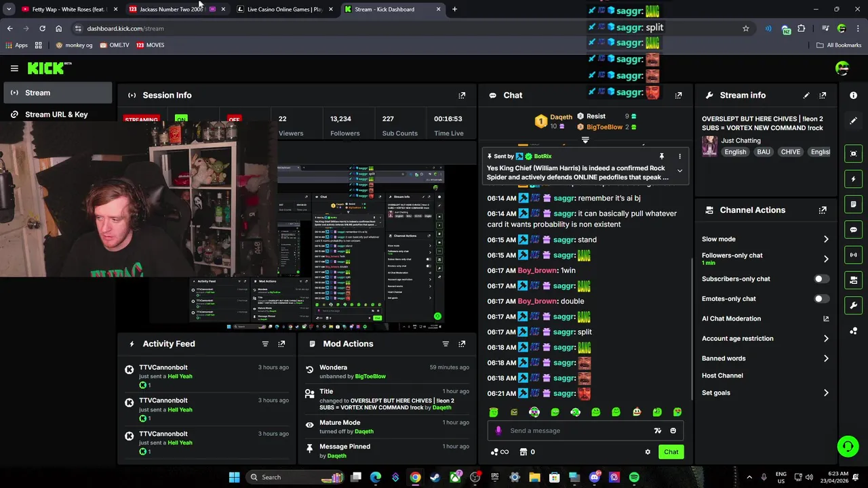
Task: Enable Subscribers-only chat
Action: (x=821, y=279)
